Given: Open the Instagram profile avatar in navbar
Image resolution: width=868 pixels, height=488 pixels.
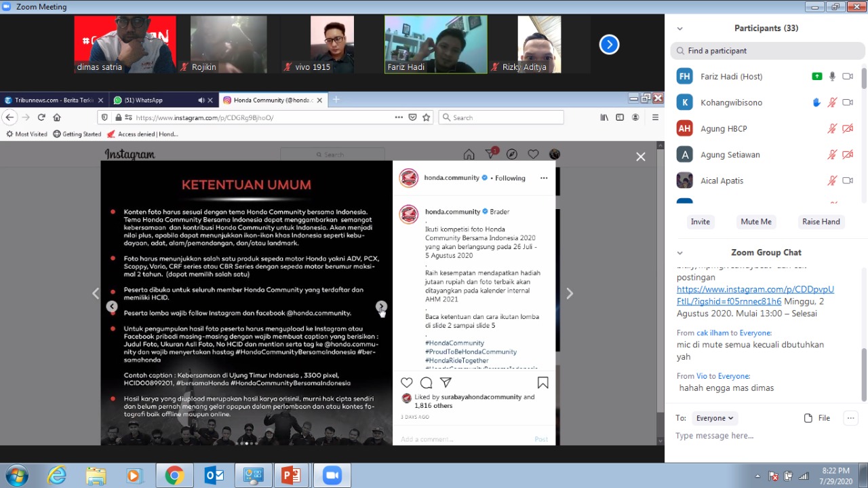Looking at the screenshot, I should coord(554,155).
